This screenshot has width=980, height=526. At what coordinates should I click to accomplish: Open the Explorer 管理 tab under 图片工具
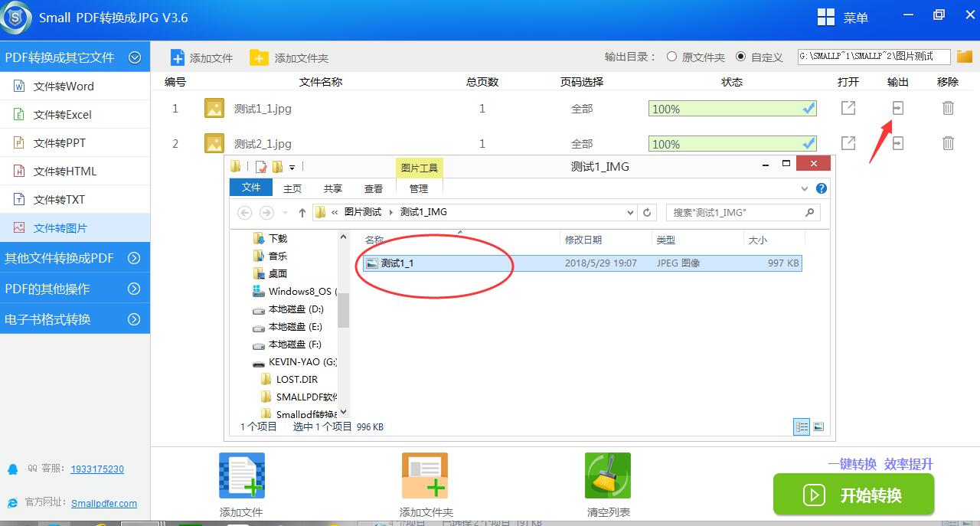point(419,188)
